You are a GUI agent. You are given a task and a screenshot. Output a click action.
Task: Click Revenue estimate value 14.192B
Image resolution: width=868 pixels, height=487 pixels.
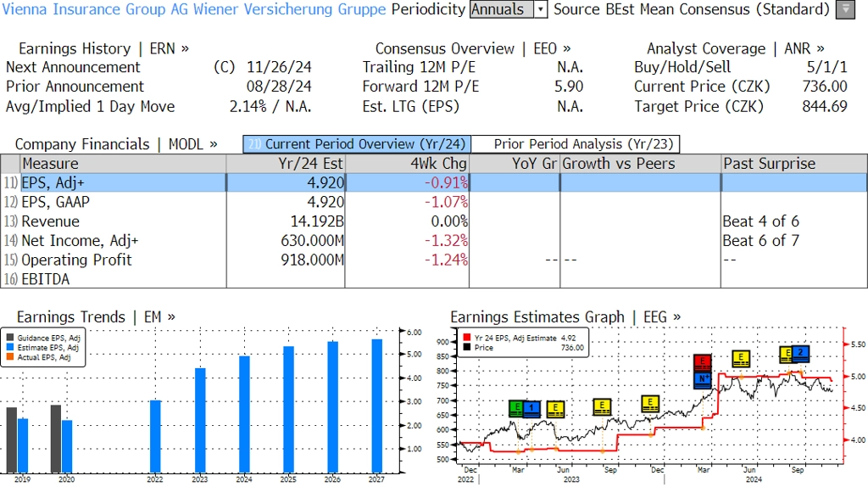[x=317, y=221]
